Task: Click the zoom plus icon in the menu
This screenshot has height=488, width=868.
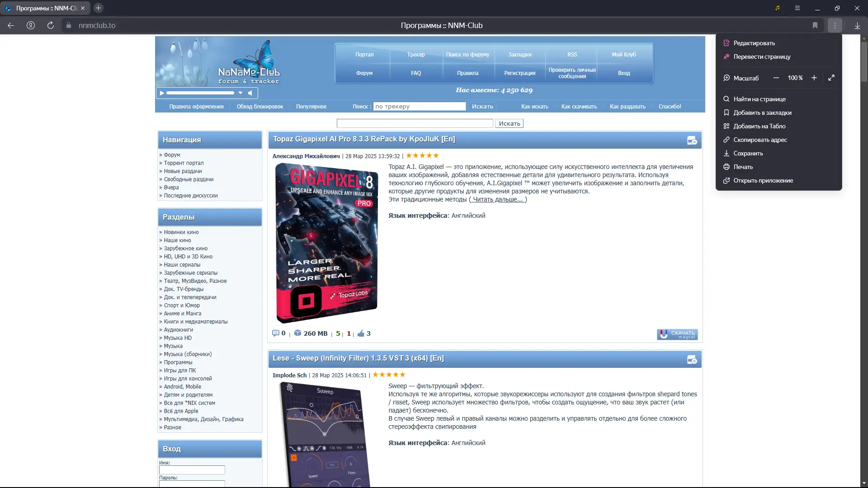Action: point(814,78)
